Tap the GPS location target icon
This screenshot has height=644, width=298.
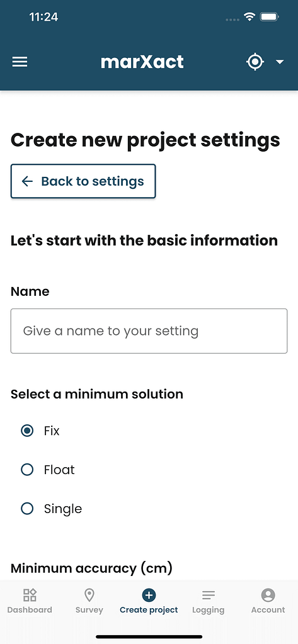[255, 62]
